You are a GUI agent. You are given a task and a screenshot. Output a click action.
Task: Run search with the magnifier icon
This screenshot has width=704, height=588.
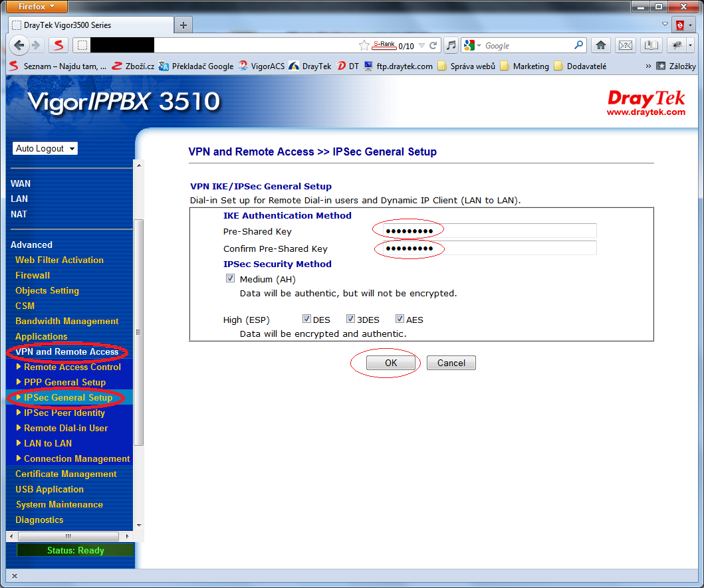tap(579, 45)
